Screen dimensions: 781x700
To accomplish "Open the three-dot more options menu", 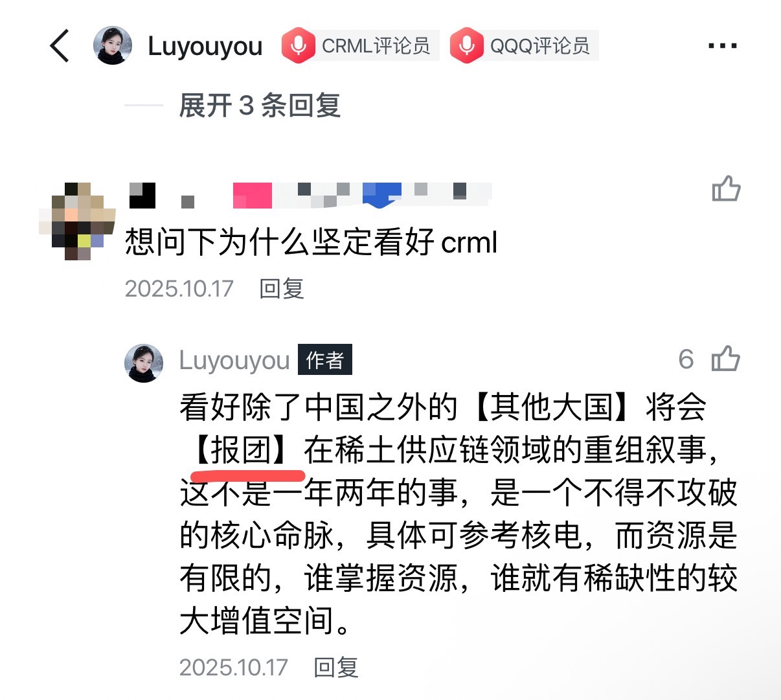I will [x=723, y=46].
